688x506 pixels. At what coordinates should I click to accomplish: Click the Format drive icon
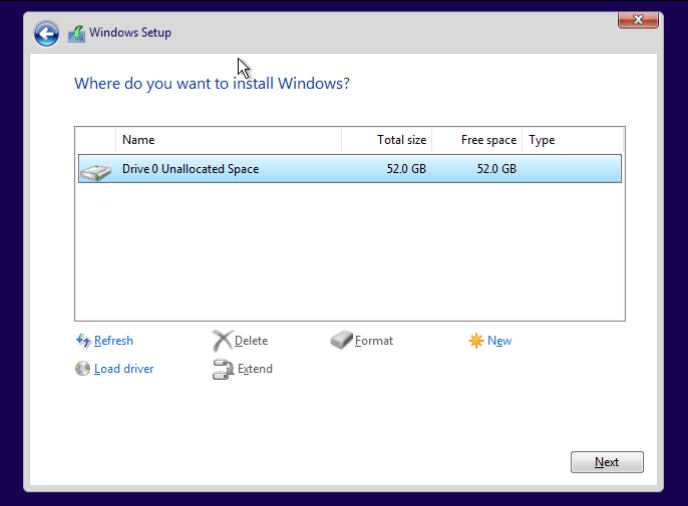click(x=341, y=341)
